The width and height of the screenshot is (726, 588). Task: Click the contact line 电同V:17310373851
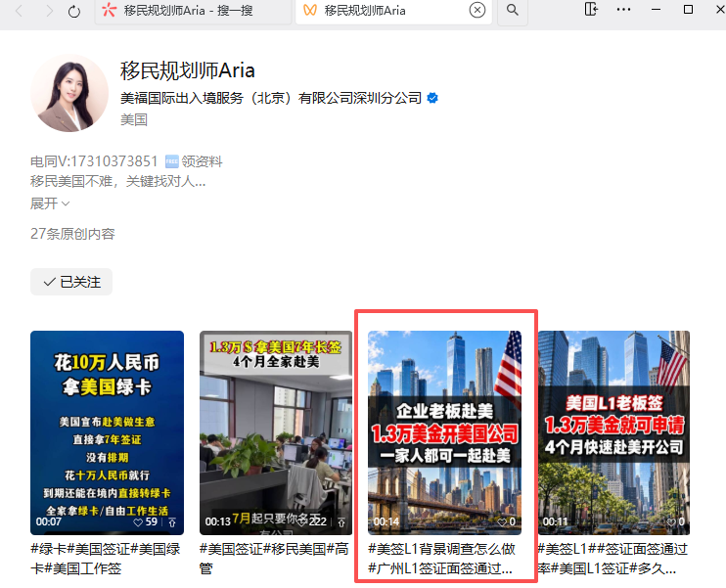(x=94, y=161)
